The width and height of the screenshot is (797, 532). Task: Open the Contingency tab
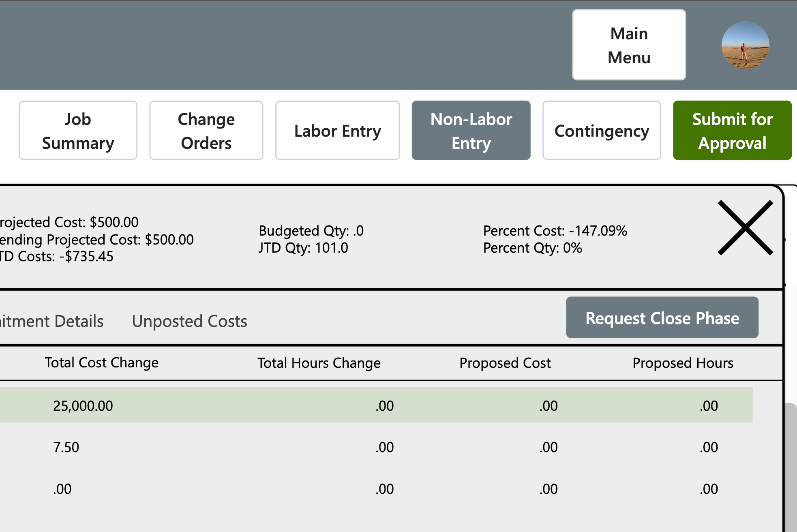pos(602,131)
